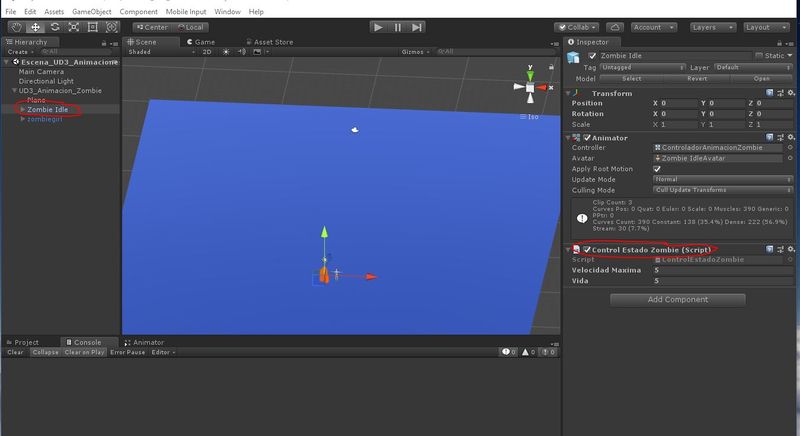Open the GameObject menu
Screen dimensions: 800x436
(91, 11)
